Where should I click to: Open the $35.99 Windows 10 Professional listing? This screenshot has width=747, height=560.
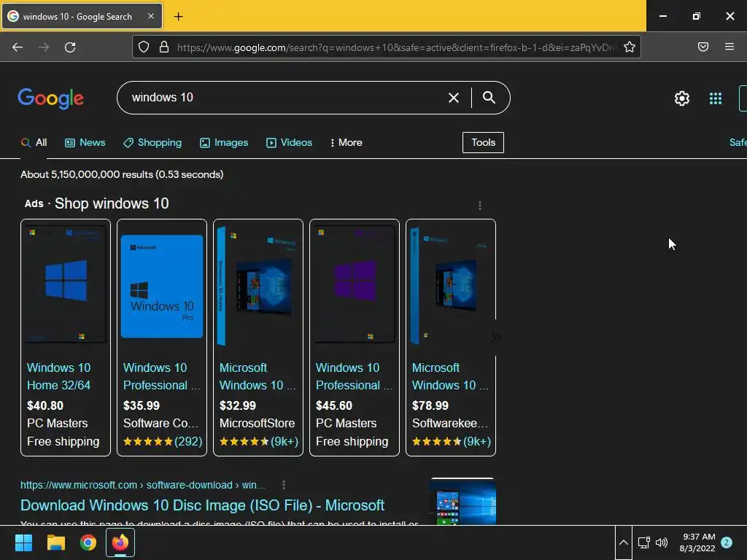pos(161,376)
